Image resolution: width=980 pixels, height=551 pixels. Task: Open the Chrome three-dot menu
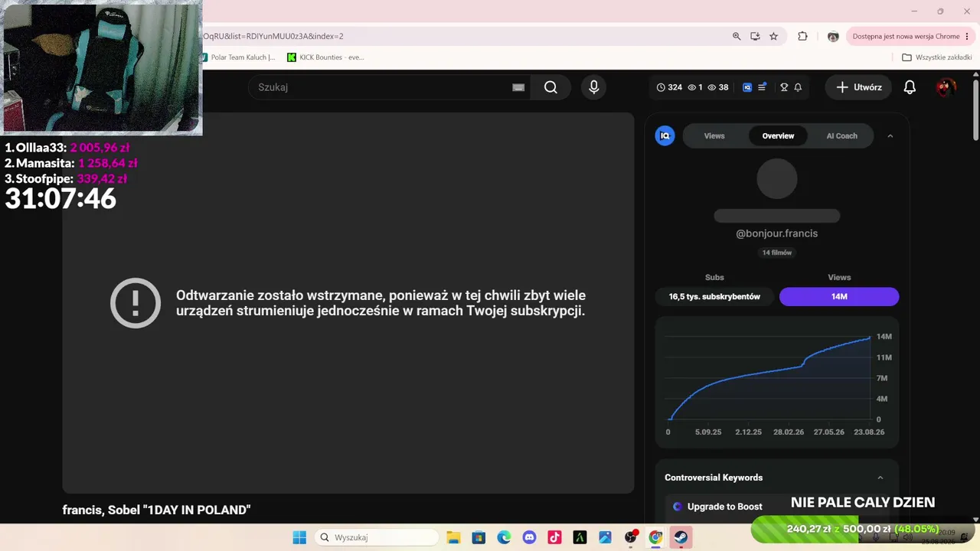click(968, 36)
